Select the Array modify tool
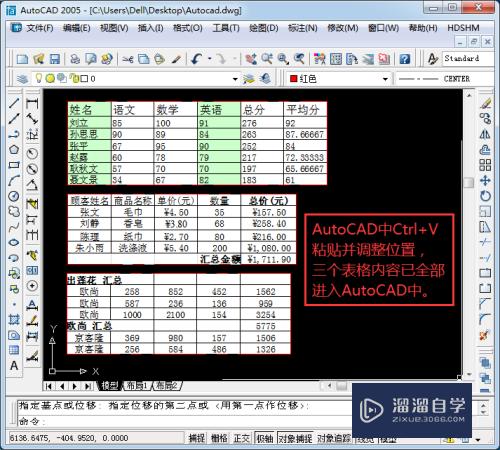500x450 pixels. pyautogui.click(x=485, y=165)
